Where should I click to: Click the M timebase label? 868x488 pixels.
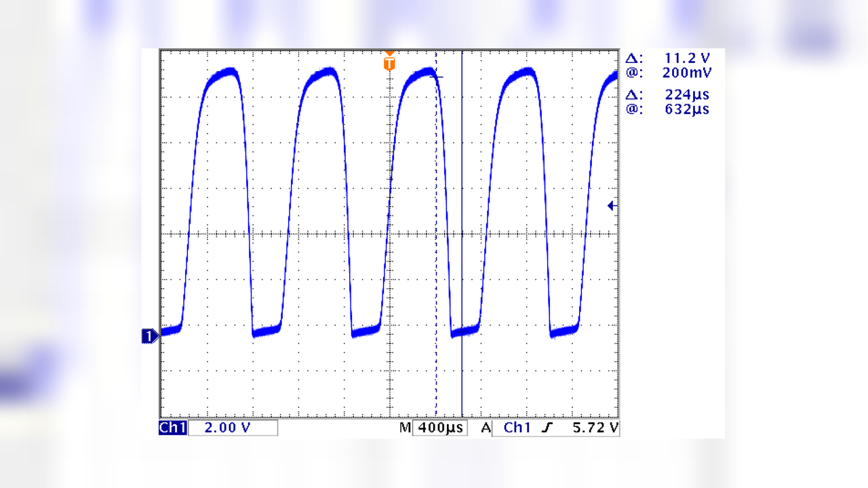point(405,428)
